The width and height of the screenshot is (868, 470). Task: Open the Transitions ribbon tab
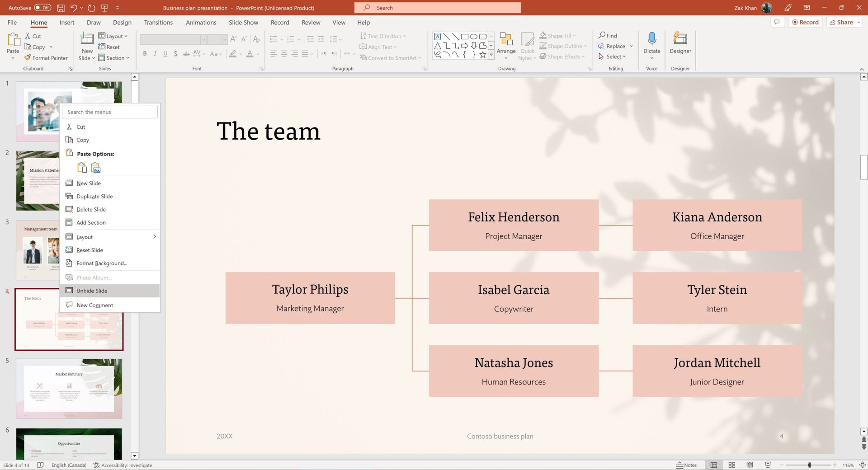tap(158, 23)
